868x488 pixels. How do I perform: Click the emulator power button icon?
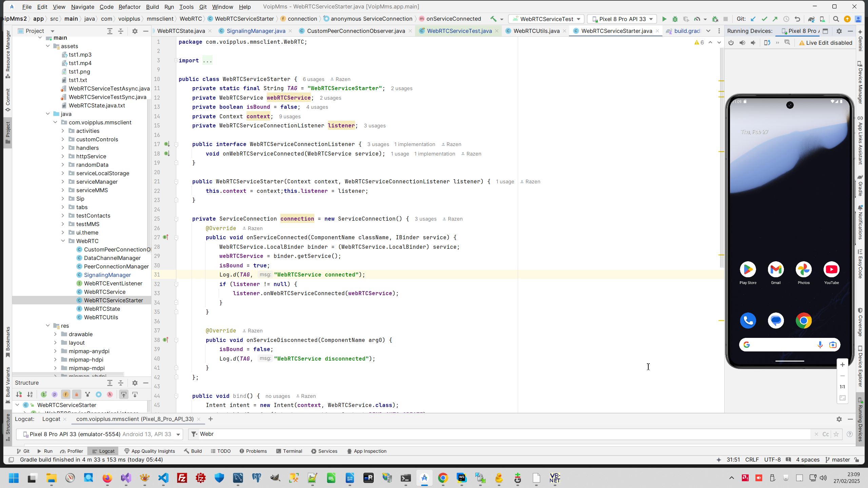click(x=731, y=43)
